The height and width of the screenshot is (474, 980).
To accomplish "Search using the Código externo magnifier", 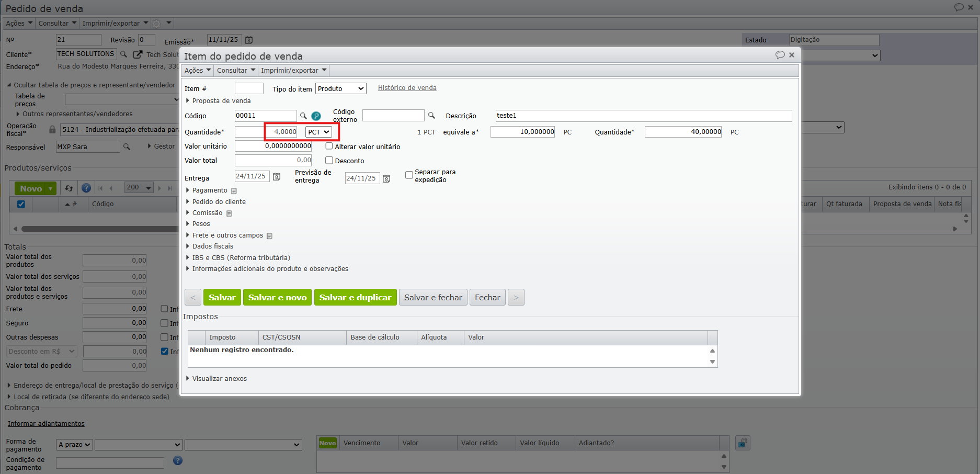I will [431, 116].
